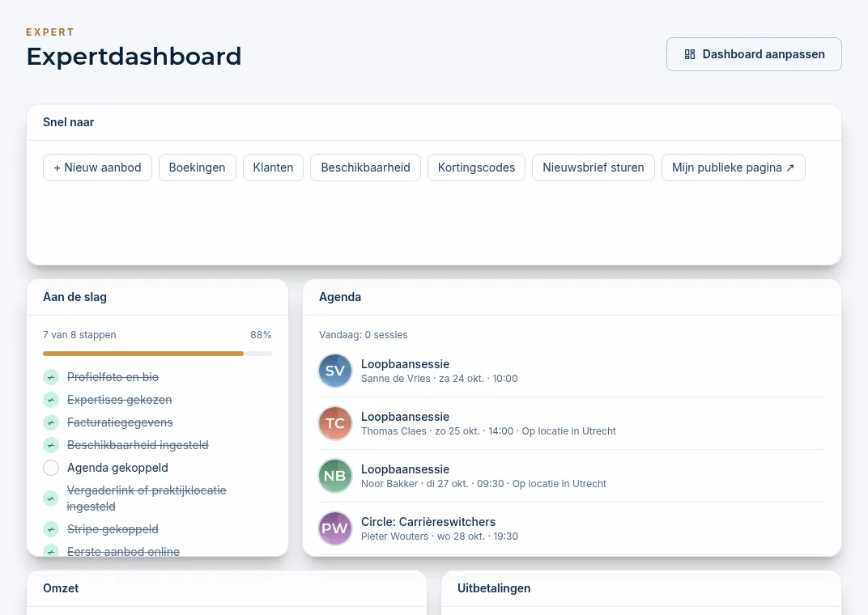Toggle check for Expertises gekozen
Image resolution: width=868 pixels, height=615 pixels.
pos(51,400)
